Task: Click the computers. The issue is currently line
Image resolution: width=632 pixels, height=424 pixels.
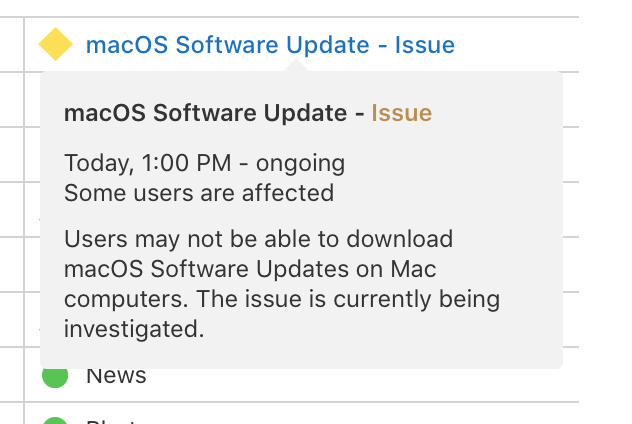Action: coord(281,299)
